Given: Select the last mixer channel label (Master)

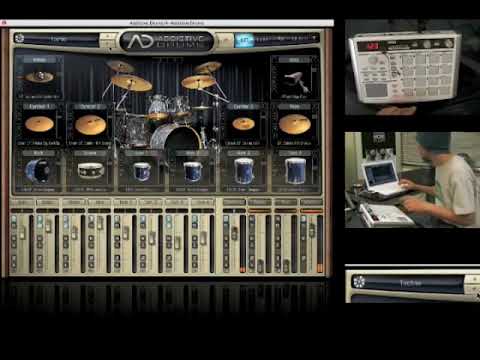Looking at the screenshot, I should [x=311, y=202].
